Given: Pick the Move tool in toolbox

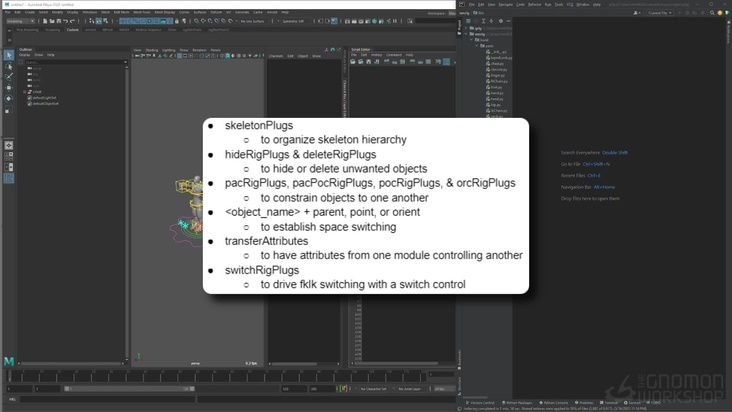Looking at the screenshot, I should [9, 88].
